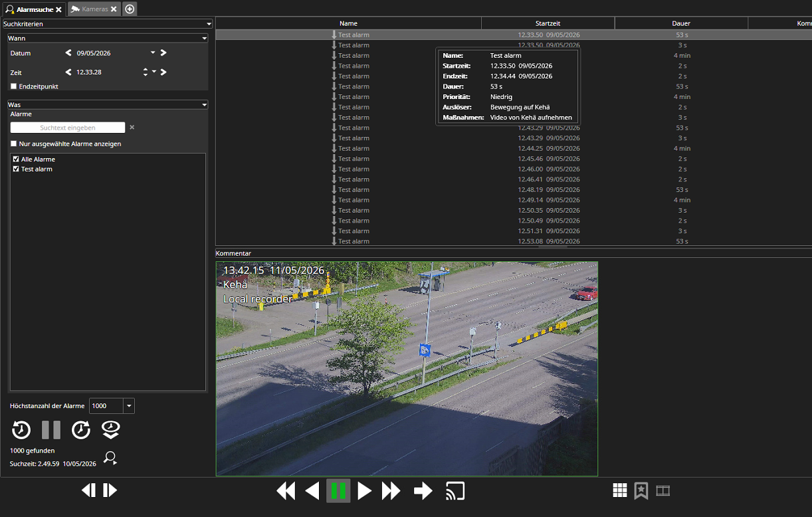Enable the Endzeitpunkt checkbox
Viewport: 812px width, 517px height.
[x=13, y=86]
